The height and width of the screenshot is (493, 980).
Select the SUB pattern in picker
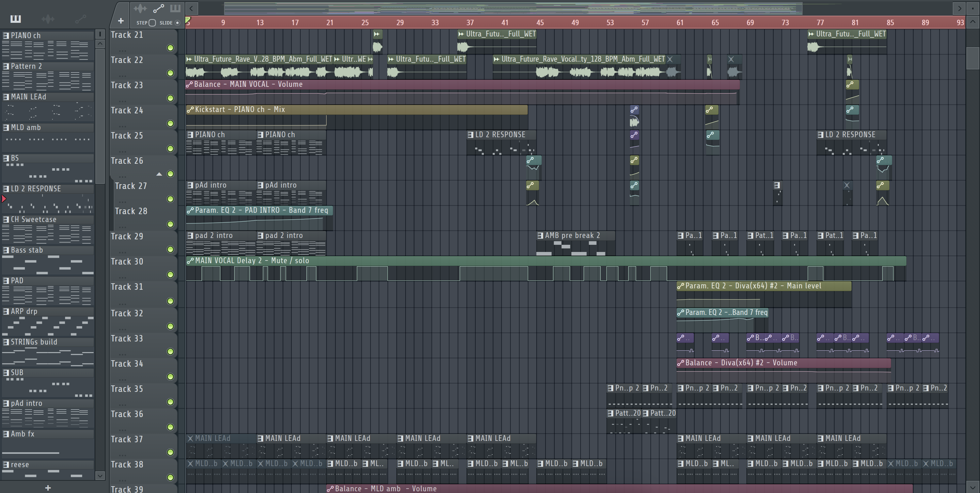pyautogui.click(x=48, y=383)
